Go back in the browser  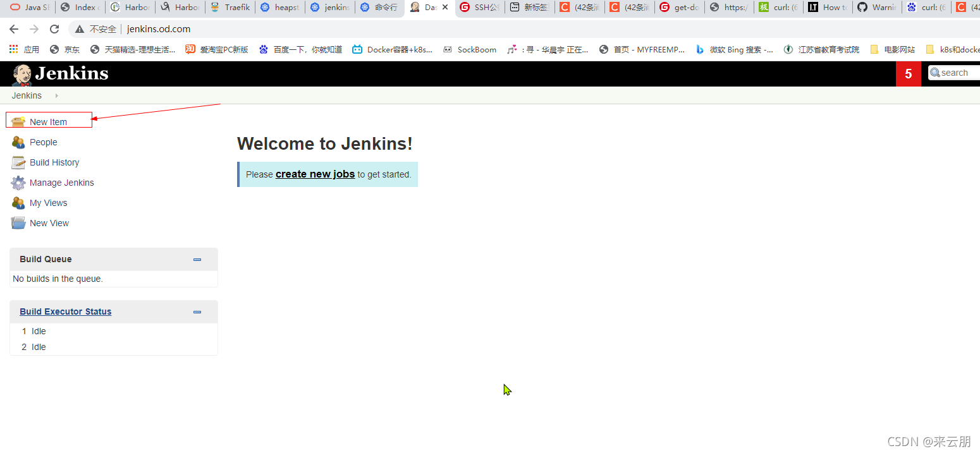(x=14, y=29)
